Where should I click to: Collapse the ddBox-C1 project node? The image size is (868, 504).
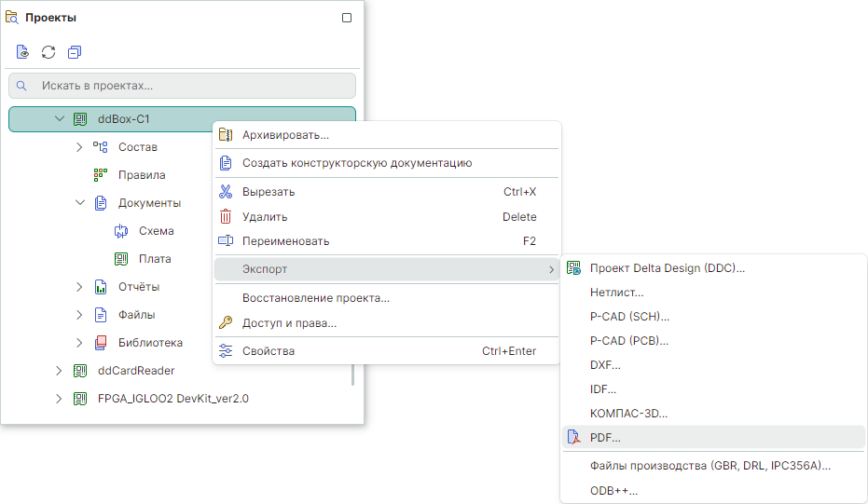pyautogui.click(x=60, y=119)
